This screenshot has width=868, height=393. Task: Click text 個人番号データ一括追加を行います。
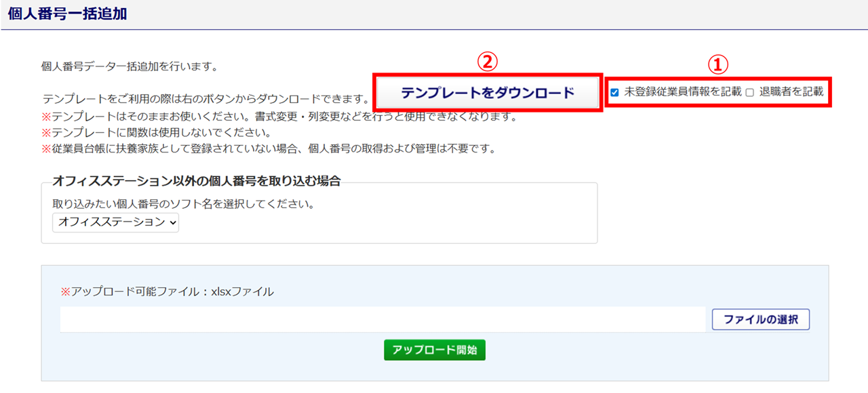129,66
